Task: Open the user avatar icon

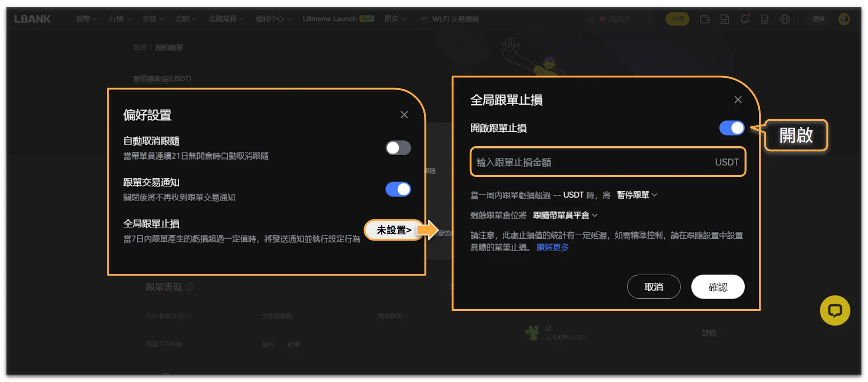Action: [844, 19]
